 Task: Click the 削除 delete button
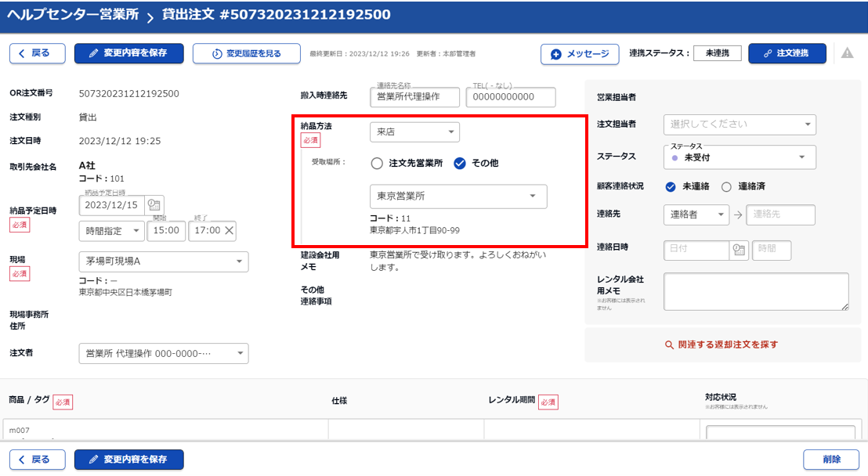pyautogui.click(x=830, y=460)
